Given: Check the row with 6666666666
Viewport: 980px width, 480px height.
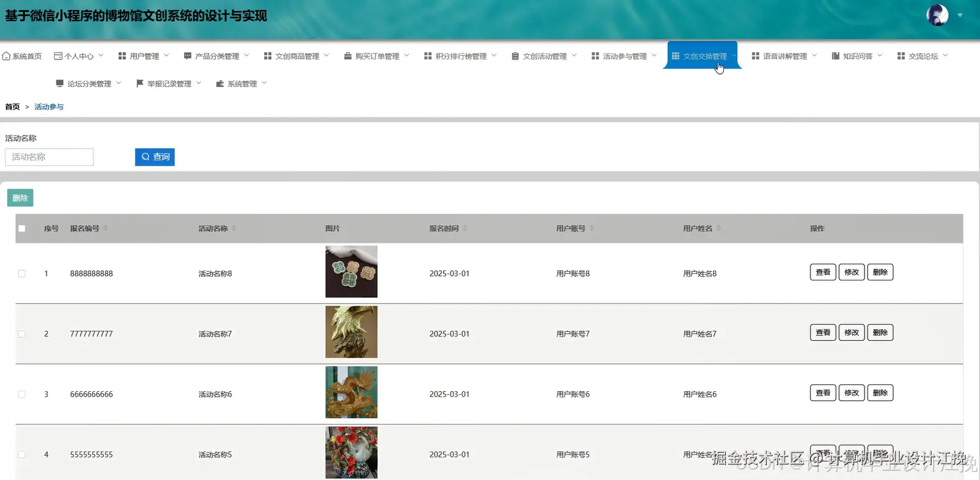Looking at the screenshot, I should (x=22, y=394).
